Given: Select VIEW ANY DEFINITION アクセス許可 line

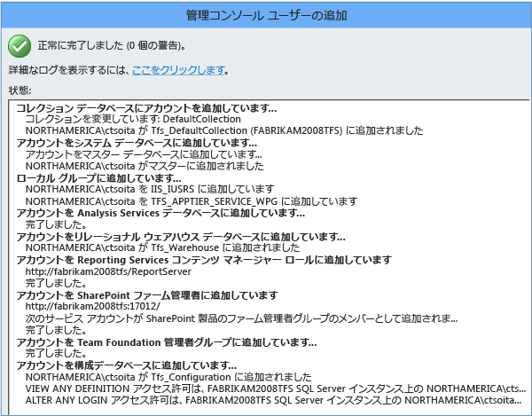Looking at the screenshot, I should click(x=276, y=389).
